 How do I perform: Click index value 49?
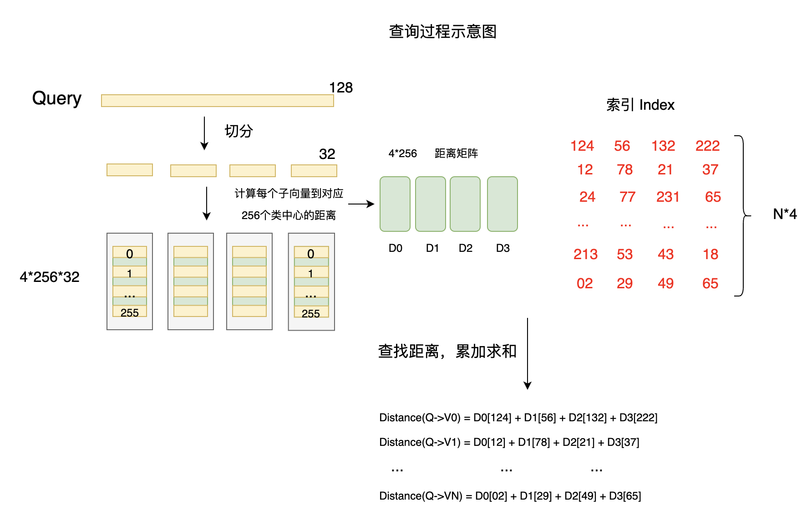coord(666,283)
